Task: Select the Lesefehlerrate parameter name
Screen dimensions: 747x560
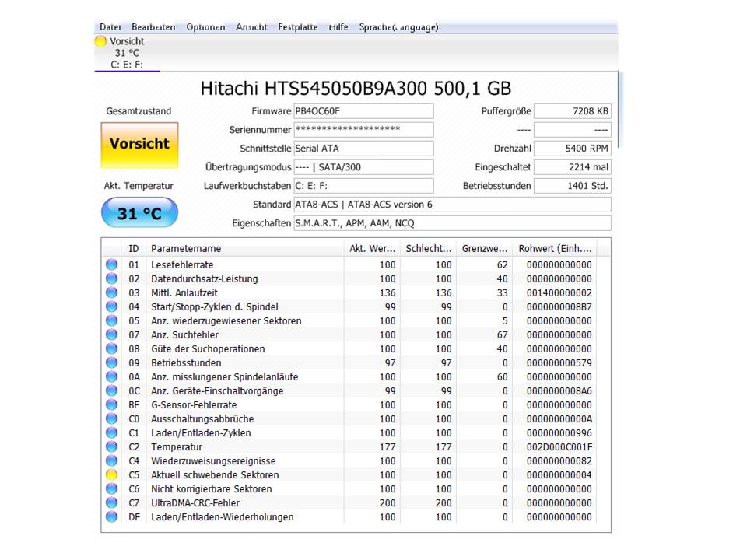Action: tap(182, 264)
